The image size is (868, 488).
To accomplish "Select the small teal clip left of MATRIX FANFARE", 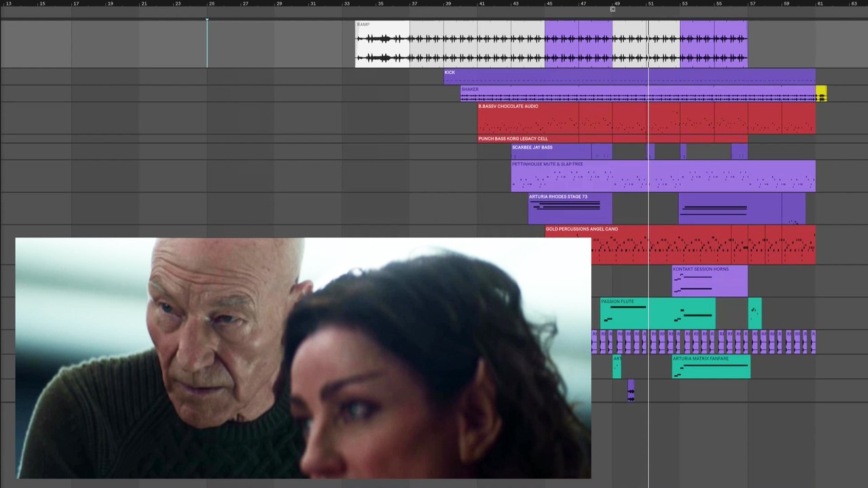I will click(x=616, y=367).
